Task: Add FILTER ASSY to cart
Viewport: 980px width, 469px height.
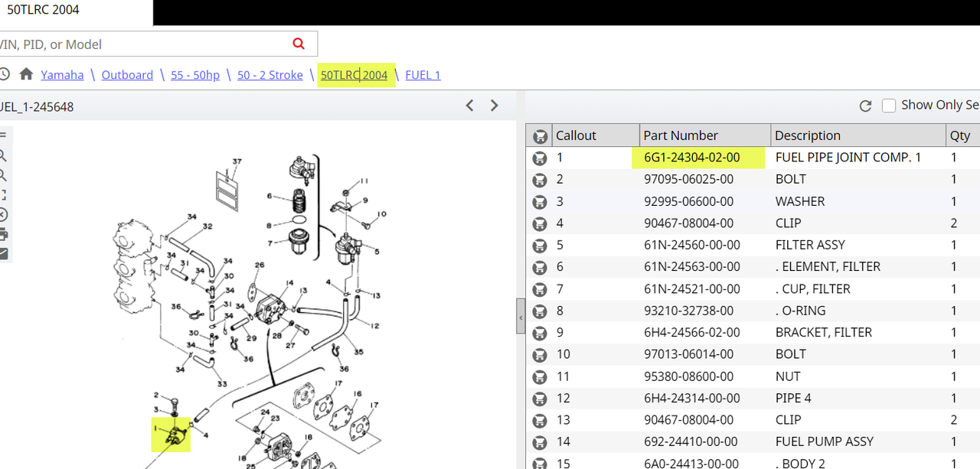Action: click(540, 245)
